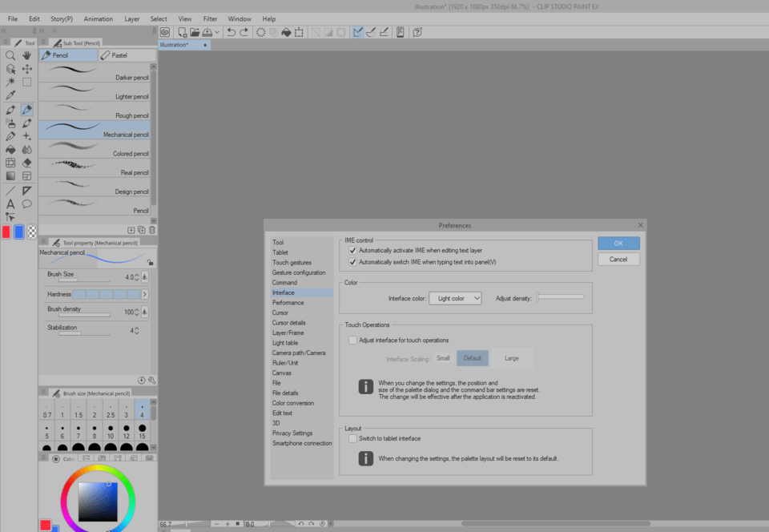Enable Adjust interface for touch operations

(352, 340)
